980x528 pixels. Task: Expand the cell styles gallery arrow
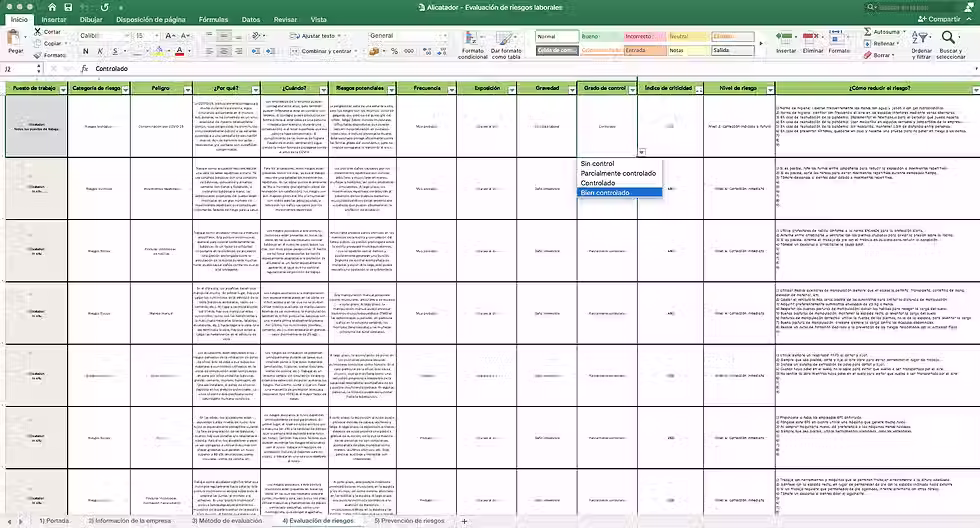(x=761, y=44)
